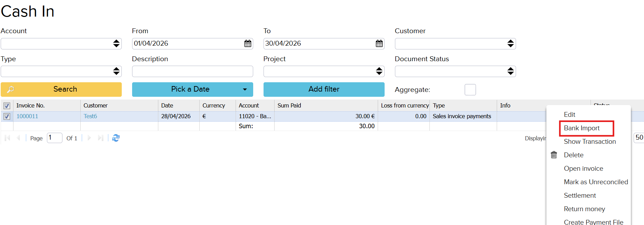Go to previous page arrow icon

[x=19, y=138]
